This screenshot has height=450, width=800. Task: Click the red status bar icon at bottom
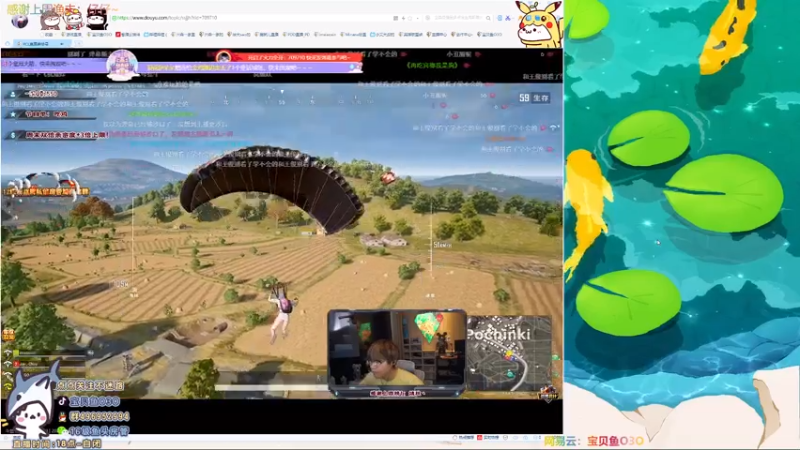(x=480, y=437)
